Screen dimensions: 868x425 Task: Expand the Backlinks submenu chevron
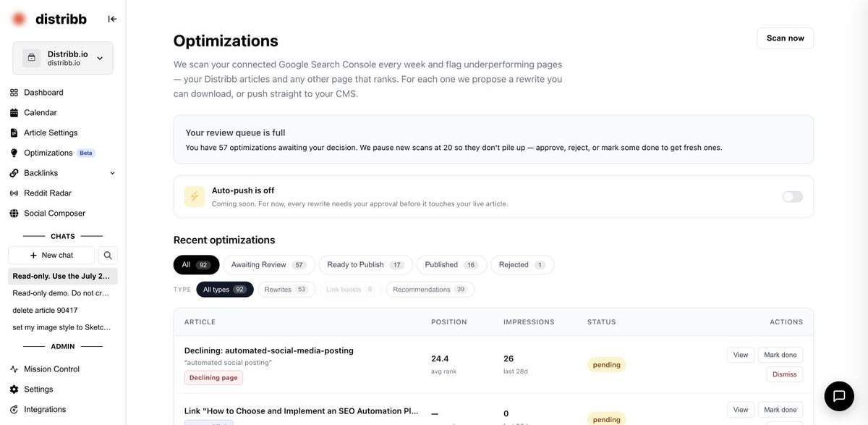tap(112, 173)
